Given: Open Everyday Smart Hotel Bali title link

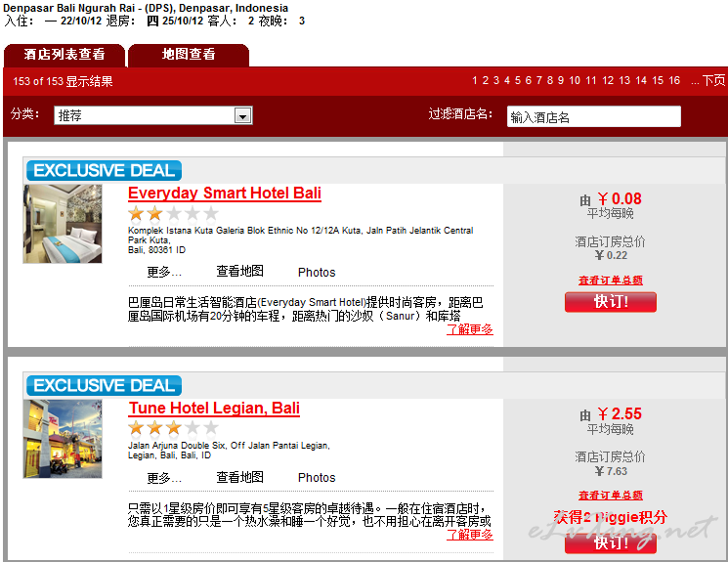Looking at the screenshot, I should (225, 194).
